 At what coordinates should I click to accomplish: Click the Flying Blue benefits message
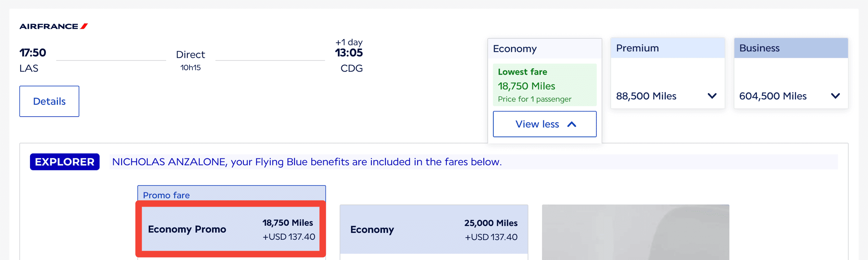pos(307,162)
